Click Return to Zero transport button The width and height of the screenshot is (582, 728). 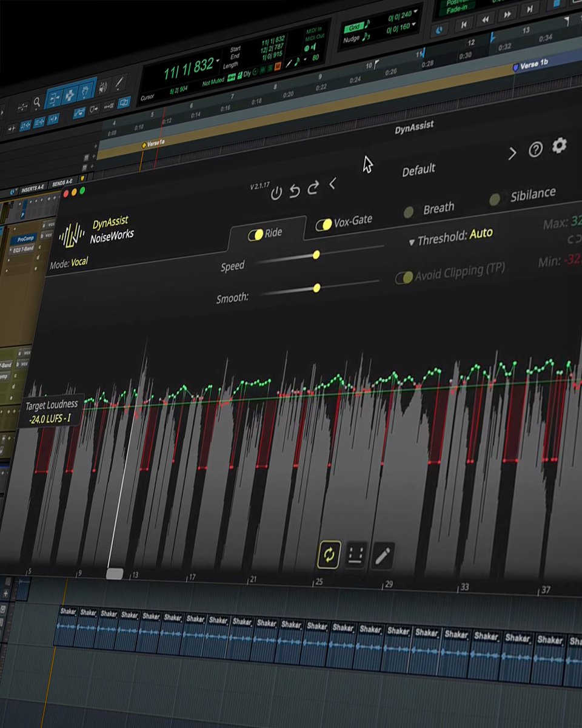click(464, 25)
